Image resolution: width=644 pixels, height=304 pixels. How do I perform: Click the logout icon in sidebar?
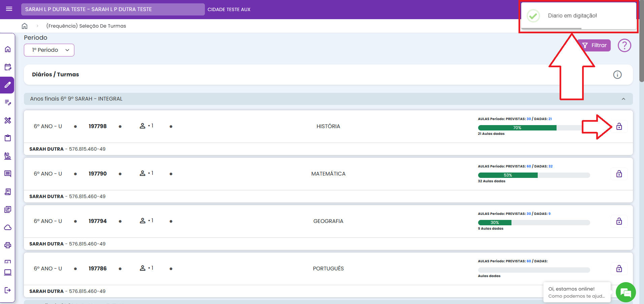click(x=8, y=290)
